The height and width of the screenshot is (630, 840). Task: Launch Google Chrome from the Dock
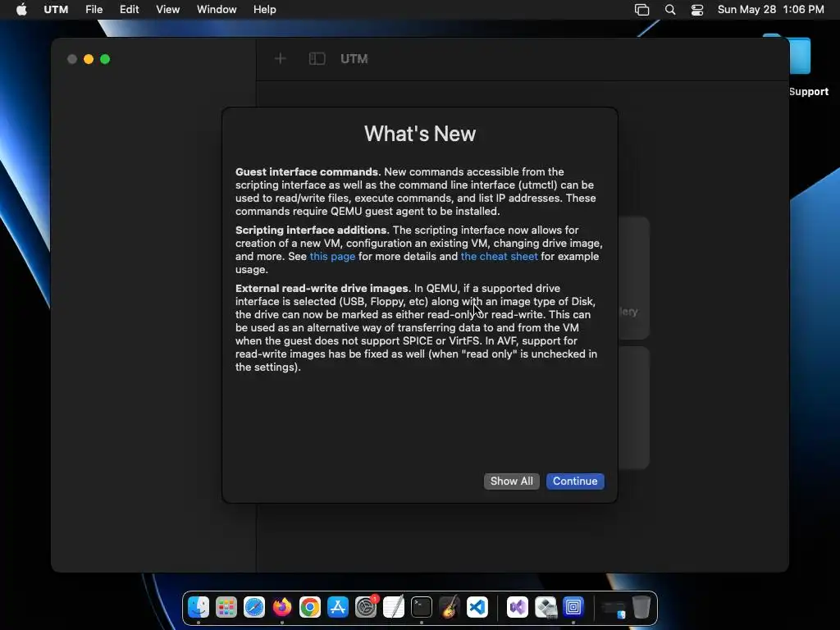click(x=310, y=607)
